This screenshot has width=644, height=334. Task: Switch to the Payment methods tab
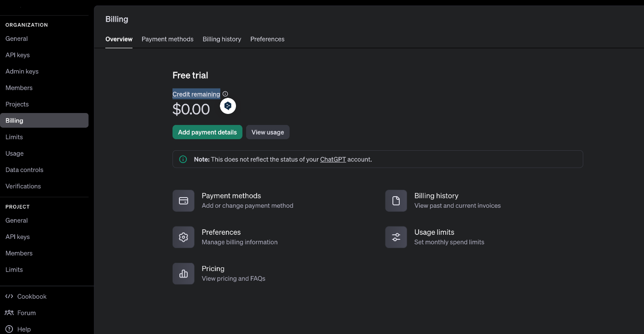tap(167, 39)
